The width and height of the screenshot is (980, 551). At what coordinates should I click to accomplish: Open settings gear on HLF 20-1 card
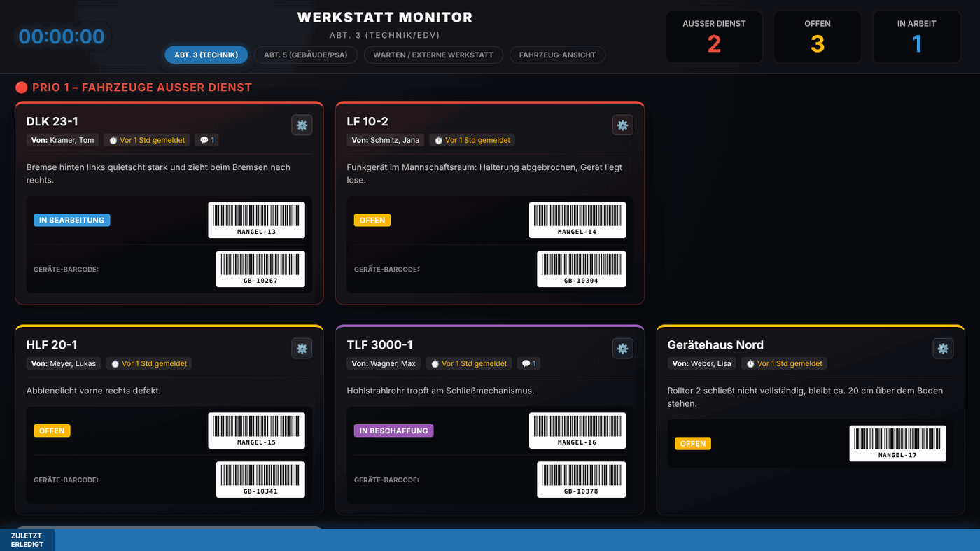(302, 349)
